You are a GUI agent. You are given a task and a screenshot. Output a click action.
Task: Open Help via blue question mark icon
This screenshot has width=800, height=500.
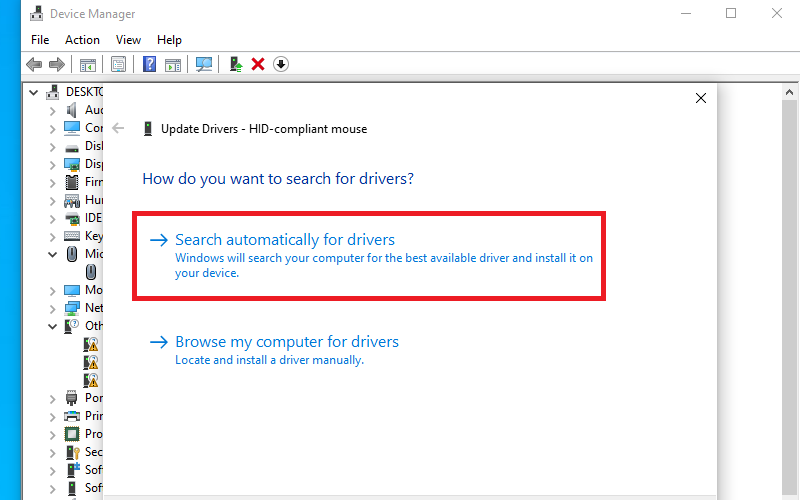click(149, 65)
